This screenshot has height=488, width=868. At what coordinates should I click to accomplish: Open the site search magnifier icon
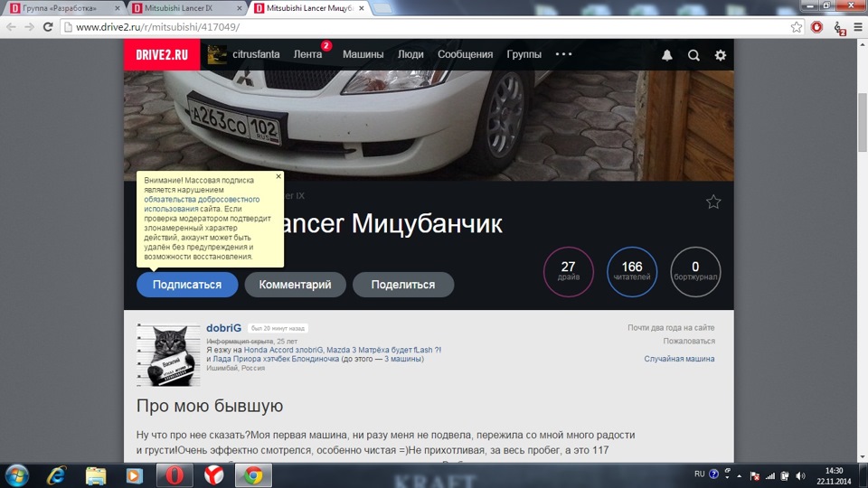pos(693,55)
